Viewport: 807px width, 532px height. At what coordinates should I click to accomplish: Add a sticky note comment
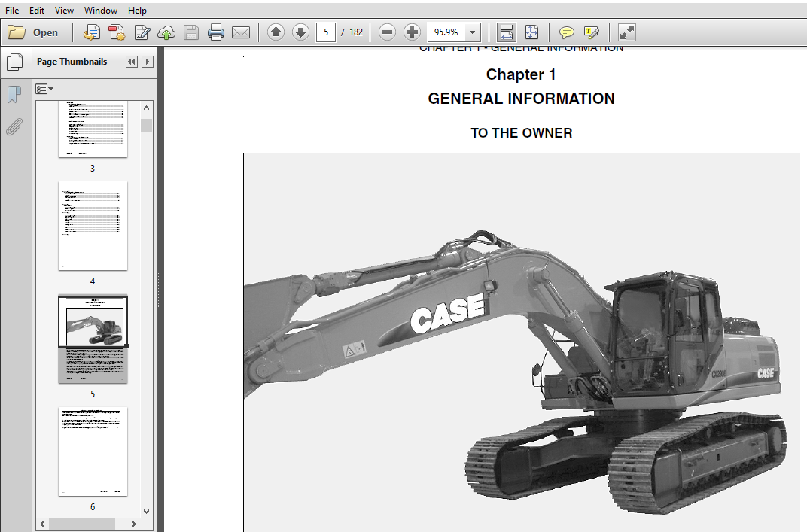tap(567, 32)
